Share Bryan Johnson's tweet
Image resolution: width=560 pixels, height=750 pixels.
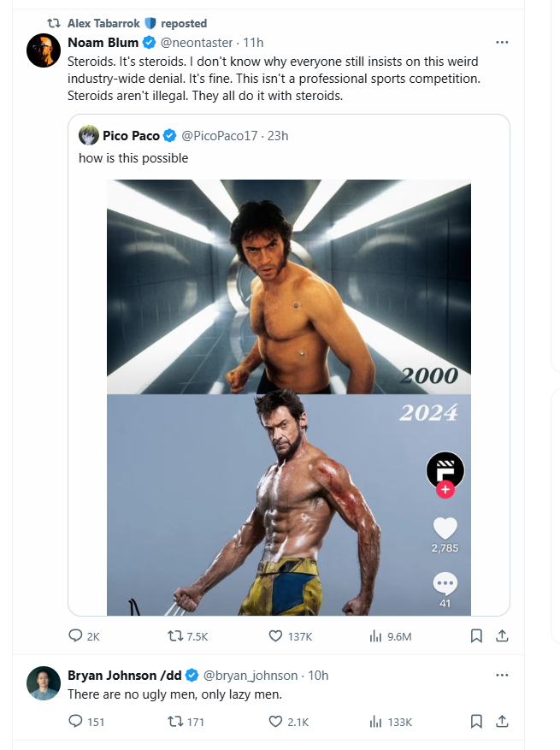tap(503, 722)
